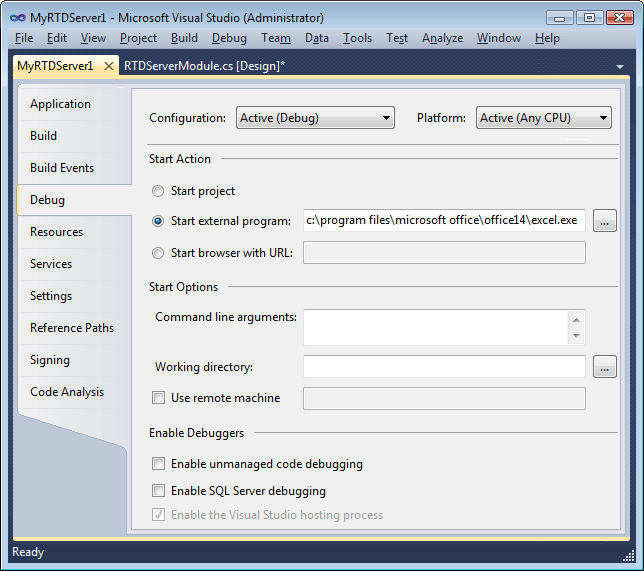
Task: Close the MyRTDServer1 tab
Action: coord(109,66)
